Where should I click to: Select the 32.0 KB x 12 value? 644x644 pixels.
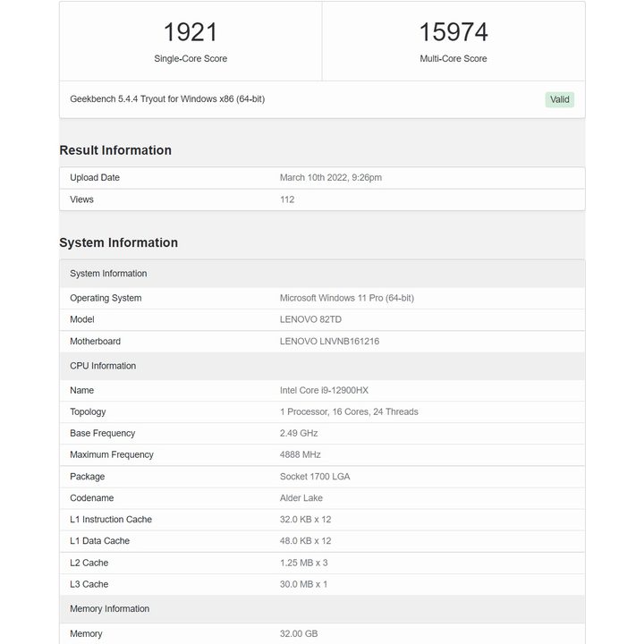click(305, 520)
